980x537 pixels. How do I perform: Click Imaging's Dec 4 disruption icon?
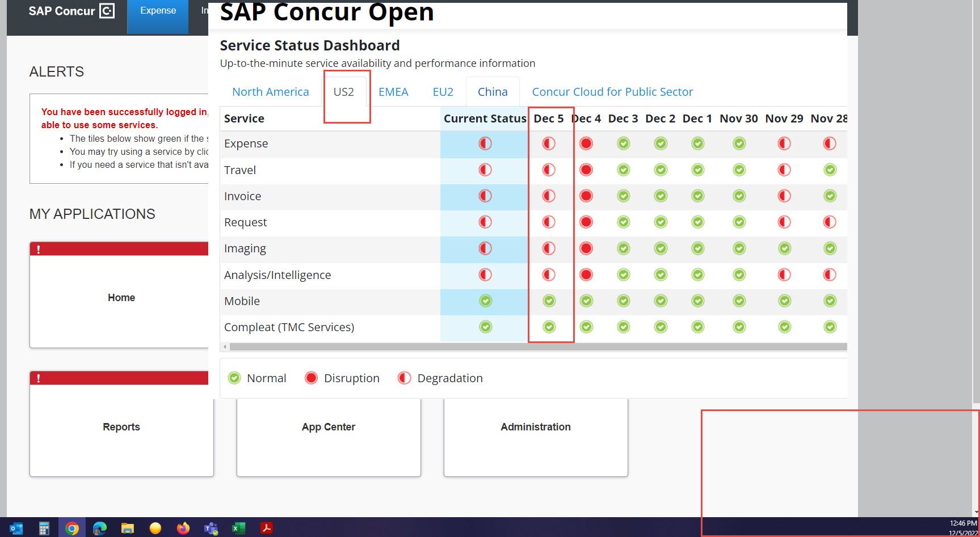pyautogui.click(x=586, y=248)
